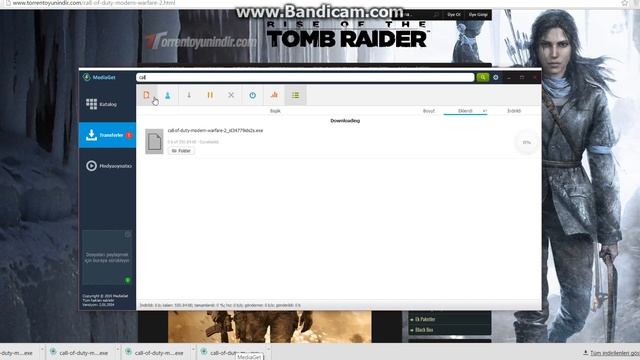The height and width of the screenshot is (360, 640).
Task: Click the file sharing drop area text
Action: click(x=107, y=258)
